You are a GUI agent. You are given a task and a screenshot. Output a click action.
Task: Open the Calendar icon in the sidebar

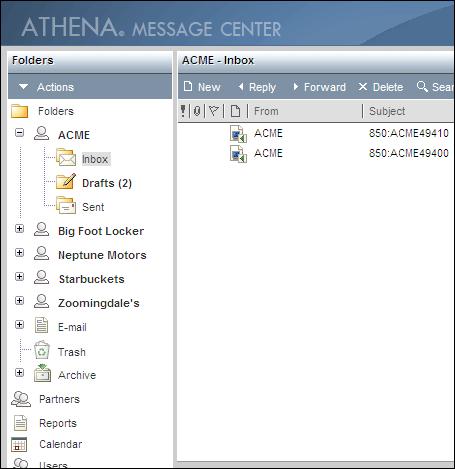point(19,444)
